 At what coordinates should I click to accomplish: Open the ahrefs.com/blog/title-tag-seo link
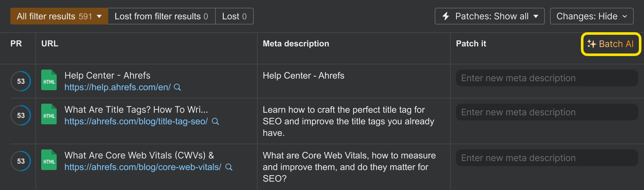(136, 121)
